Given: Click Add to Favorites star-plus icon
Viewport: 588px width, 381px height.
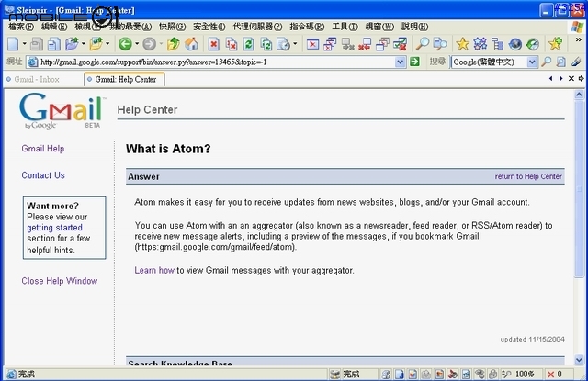Looking at the screenshot, I should click(x=555, y=44).
